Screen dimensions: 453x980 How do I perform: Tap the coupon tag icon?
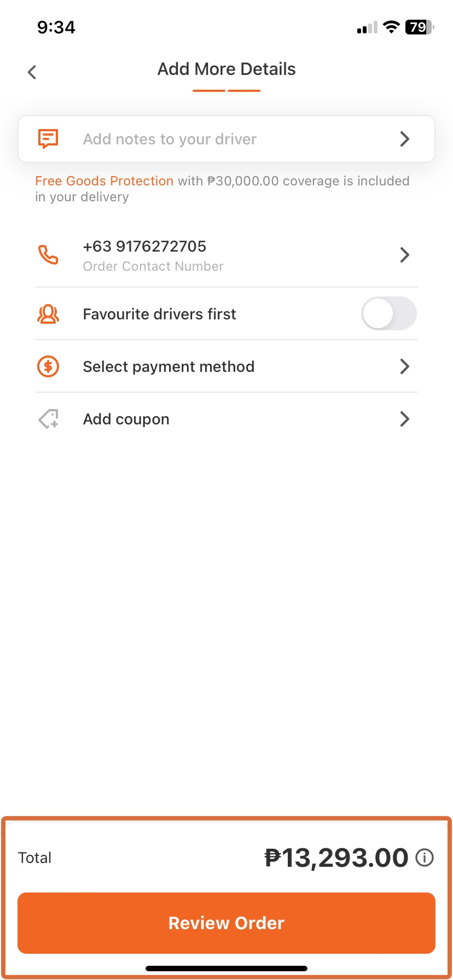click(48, 419)
